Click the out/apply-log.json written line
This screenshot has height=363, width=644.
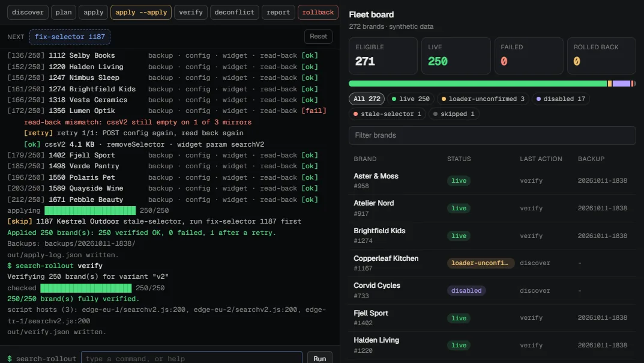coord(63,255)
